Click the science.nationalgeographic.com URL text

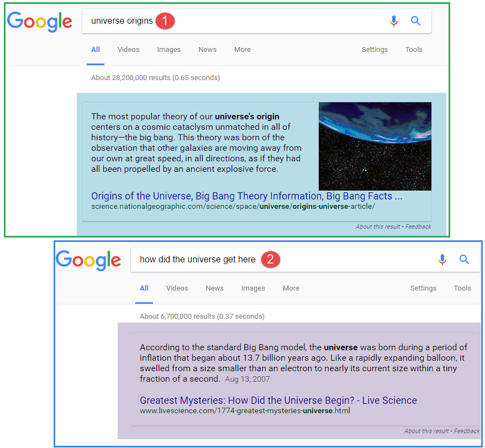233,207
